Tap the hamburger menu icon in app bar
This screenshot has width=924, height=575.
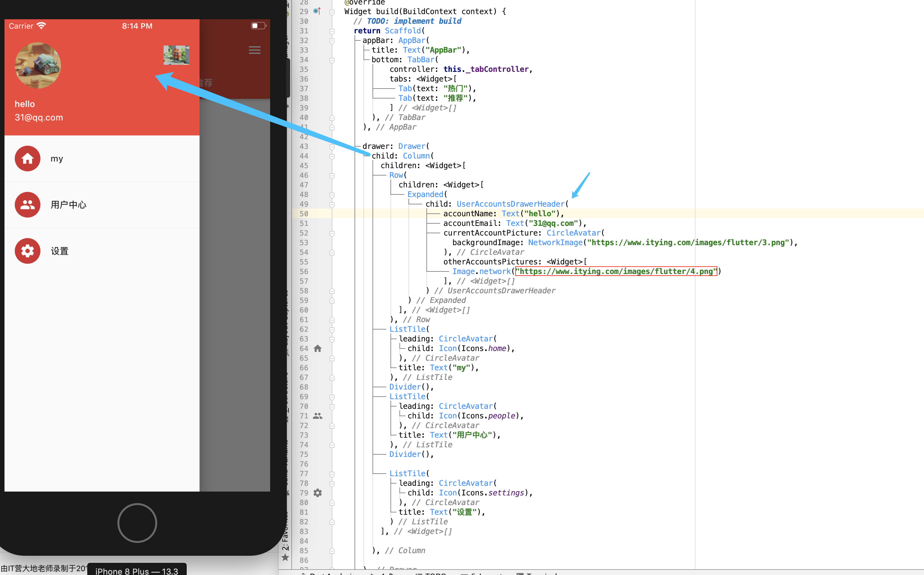[x=254, y=50]
